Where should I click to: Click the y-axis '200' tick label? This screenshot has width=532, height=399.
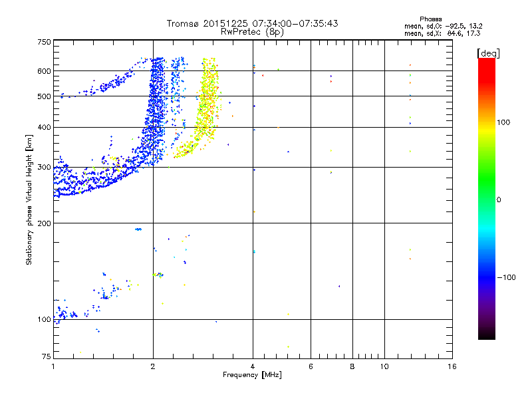[44, 223]
